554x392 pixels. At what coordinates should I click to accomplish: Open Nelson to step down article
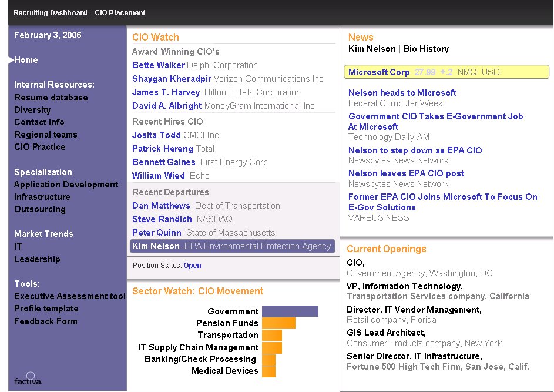[415, 150]
